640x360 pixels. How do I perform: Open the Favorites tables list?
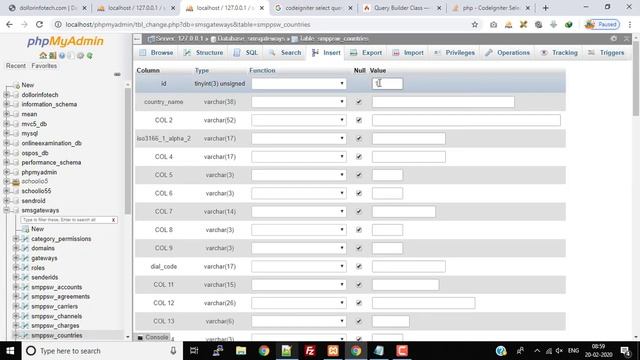(44, 66)
